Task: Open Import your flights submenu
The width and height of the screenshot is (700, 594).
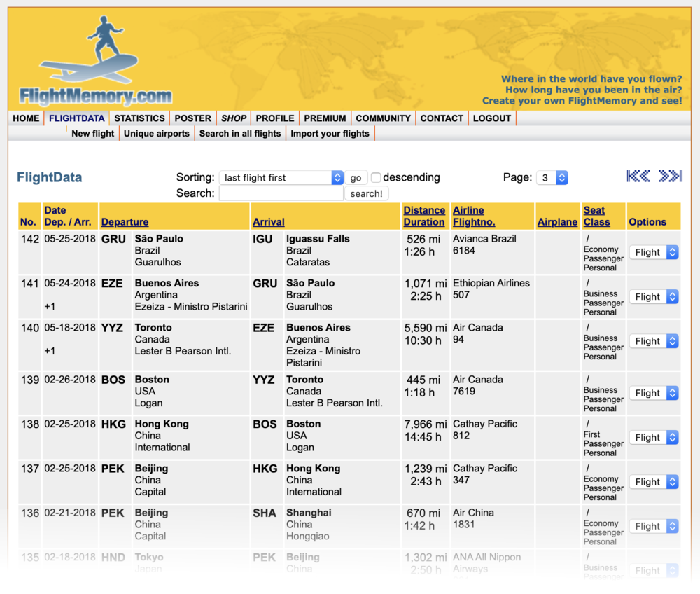Action: pos(330,133)
